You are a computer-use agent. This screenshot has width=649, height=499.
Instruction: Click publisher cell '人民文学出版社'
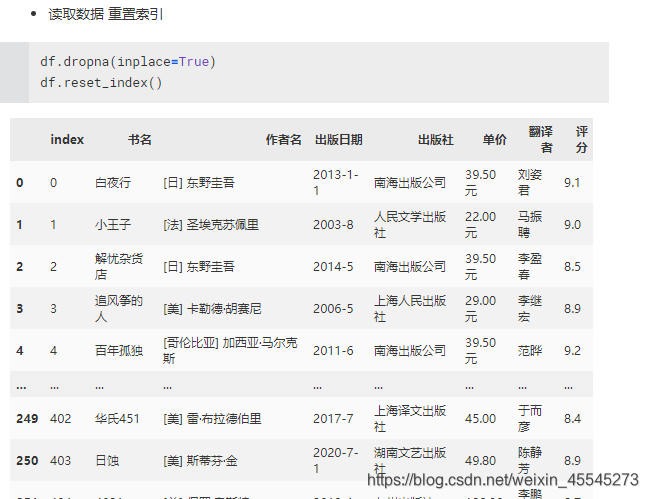coord(410,225)
